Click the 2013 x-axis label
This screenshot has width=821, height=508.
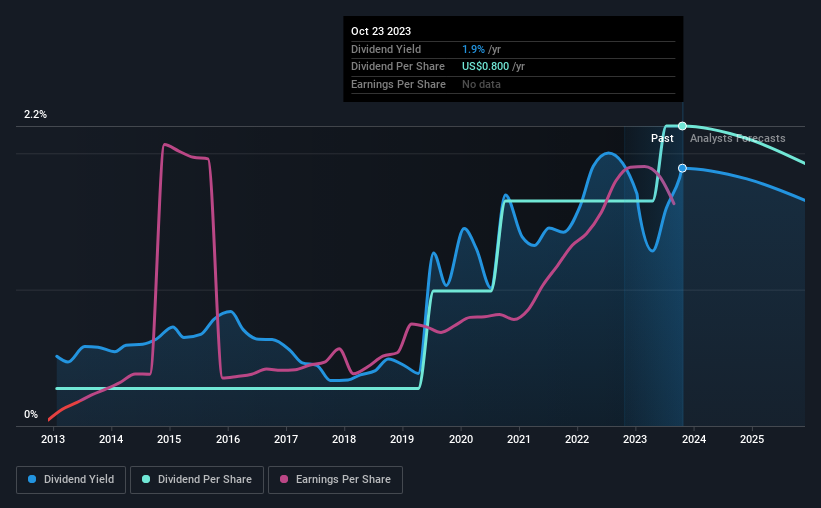click(53, 439)
